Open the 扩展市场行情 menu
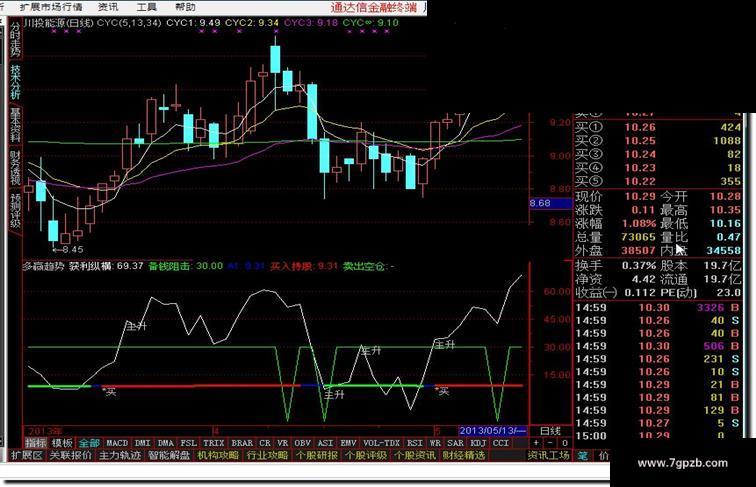 pyautogui.click(x=51, y=7)
